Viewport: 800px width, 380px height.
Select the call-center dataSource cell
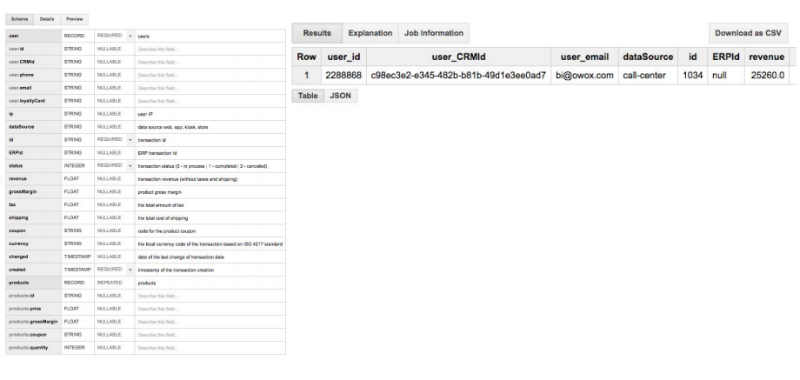648,75
